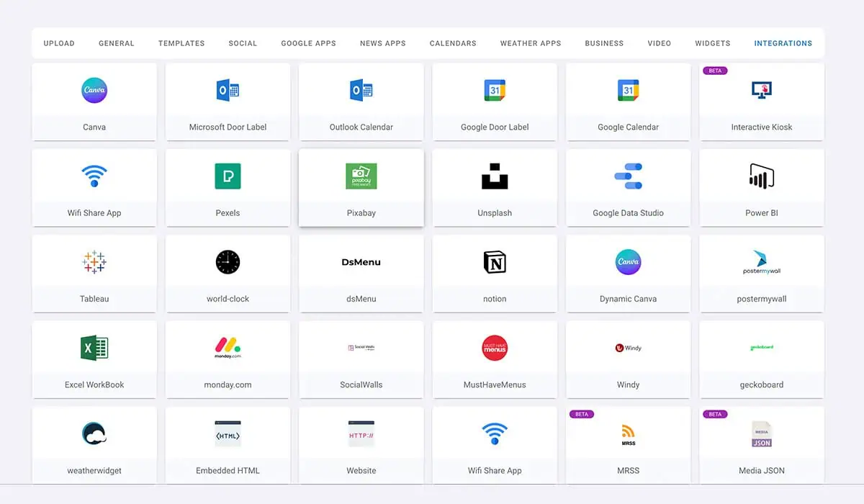Open the Dynamic Canva icon
864x504 pixels.
(x=628, y=262)
